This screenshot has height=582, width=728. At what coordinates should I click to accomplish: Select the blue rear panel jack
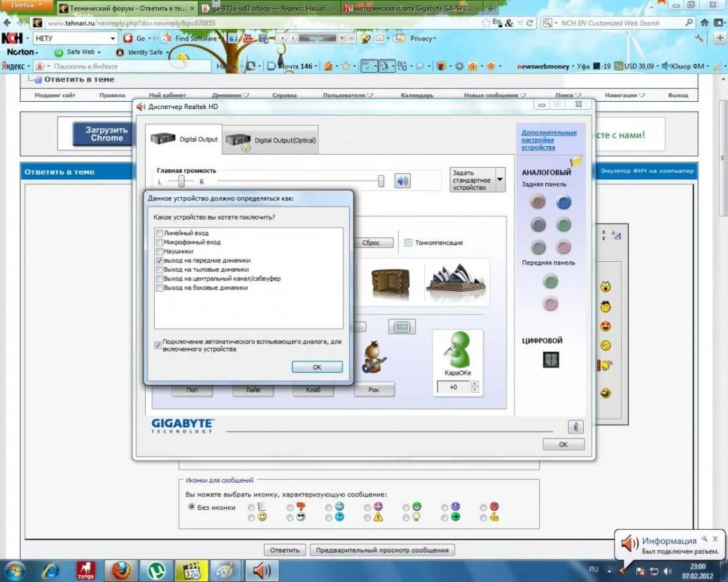(564, 202)
